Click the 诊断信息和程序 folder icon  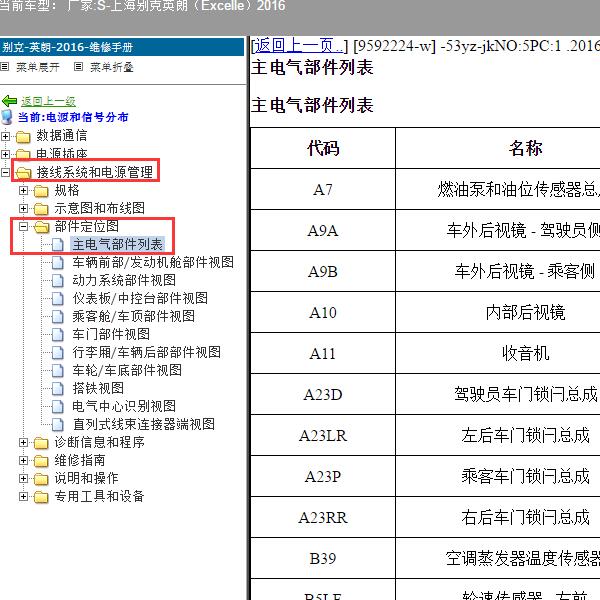(41, 443)
